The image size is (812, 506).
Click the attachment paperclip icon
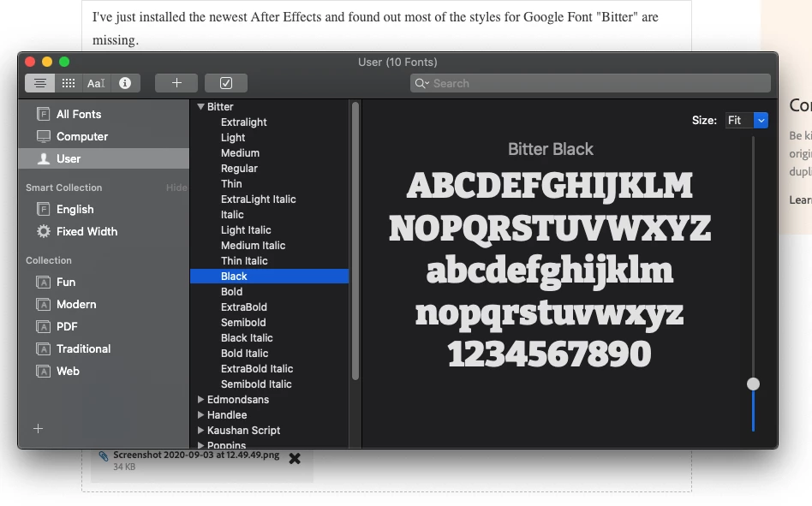(x=104, y=455)
